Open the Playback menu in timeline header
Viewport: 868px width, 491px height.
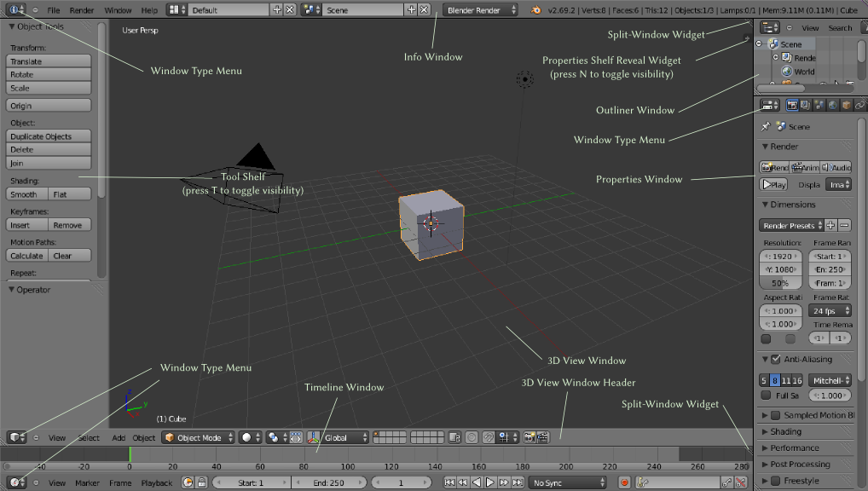pos(157,482)
